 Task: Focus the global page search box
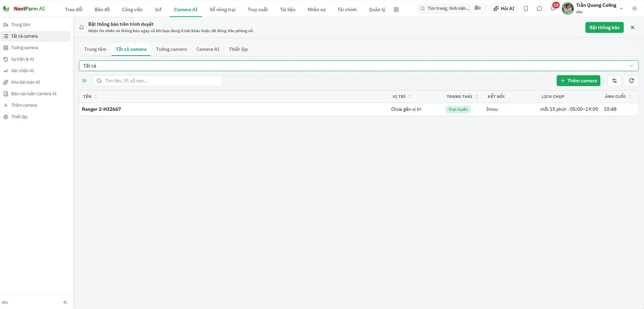click(x=451, y=8)
